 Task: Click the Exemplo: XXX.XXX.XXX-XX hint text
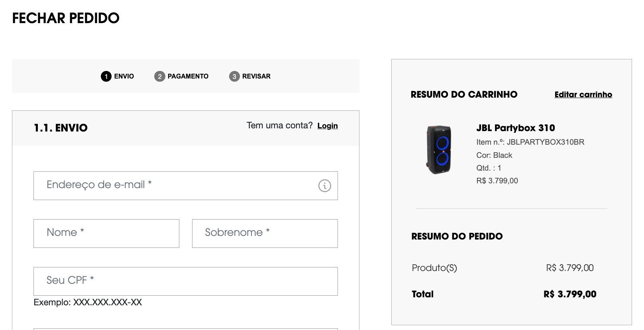point(88,302)
